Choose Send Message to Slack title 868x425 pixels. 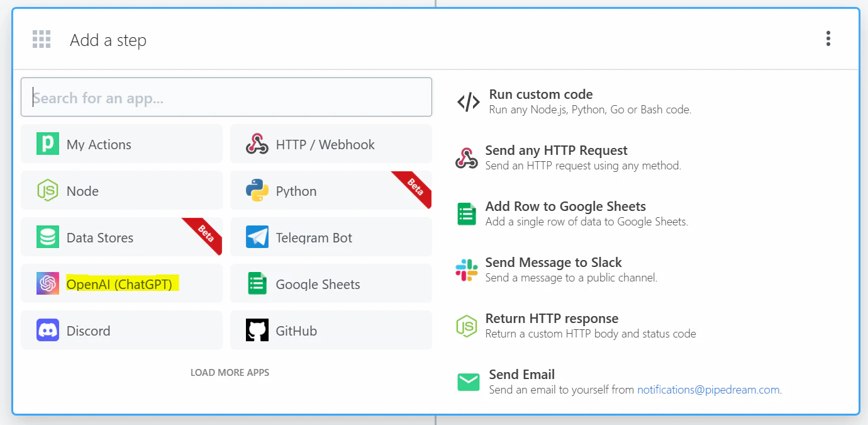coord(554,263)
